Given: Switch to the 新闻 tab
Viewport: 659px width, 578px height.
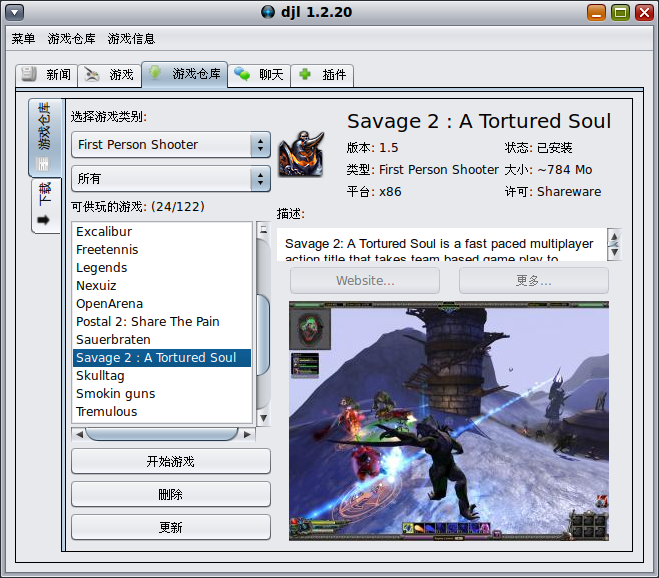Looking at the screenshot, I should pos(47,75).
